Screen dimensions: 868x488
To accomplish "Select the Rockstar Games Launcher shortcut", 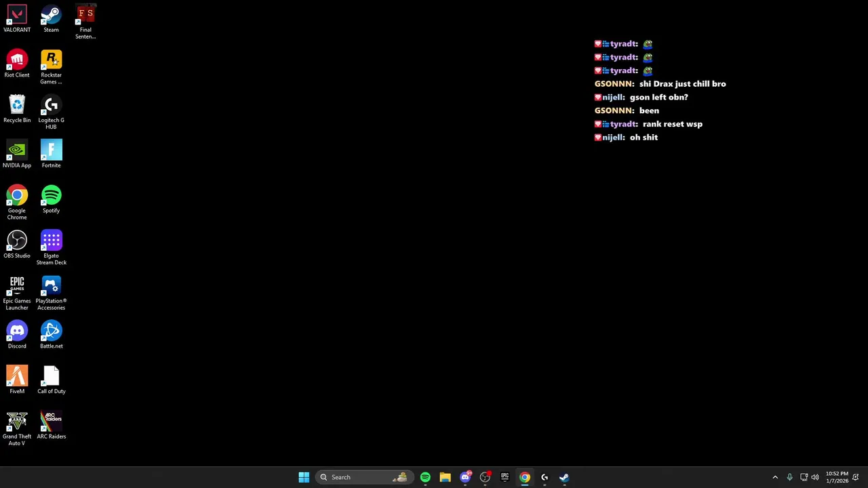I will (51, 68).
